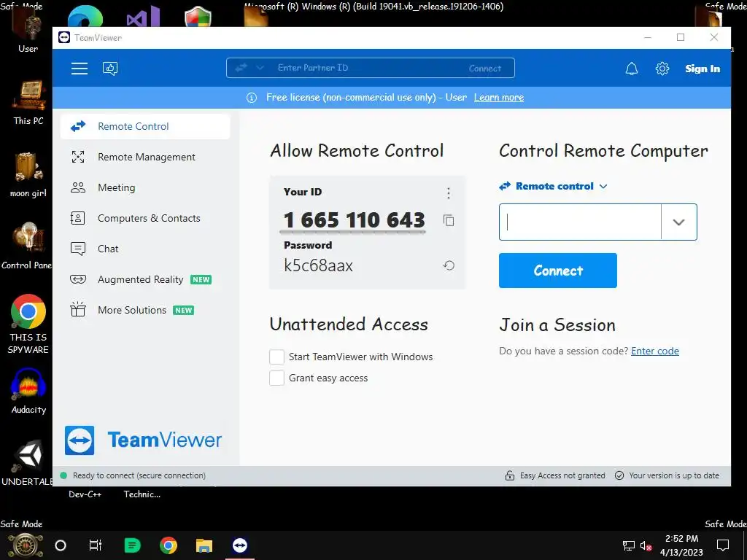Click the TeamViewer taskbar icon

239,545
